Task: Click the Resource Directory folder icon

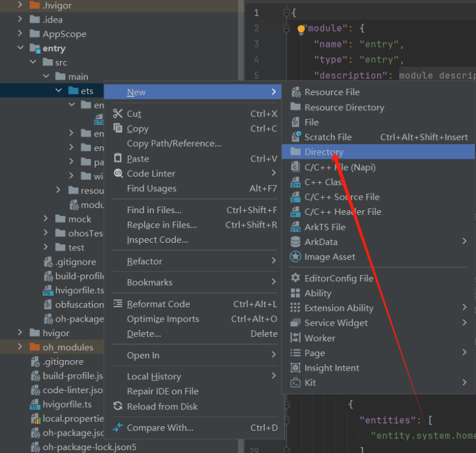Action: tap(295, 107)
